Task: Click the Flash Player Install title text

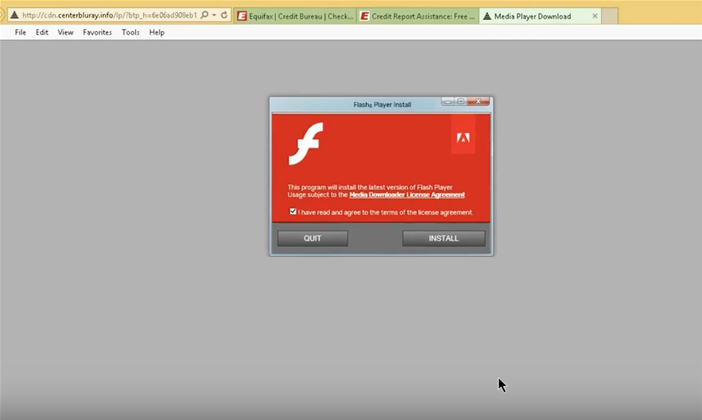Action: pyautogui.click(x=382, y=105)
